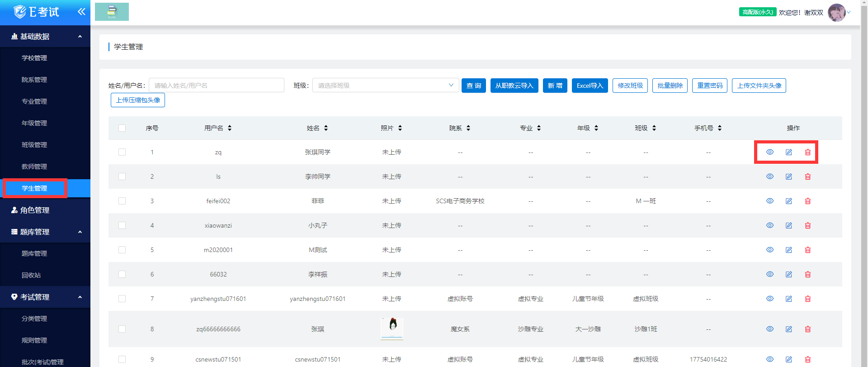868x367 pixels.
Task: View details for student ls
Action: click(x=770, y=176)
